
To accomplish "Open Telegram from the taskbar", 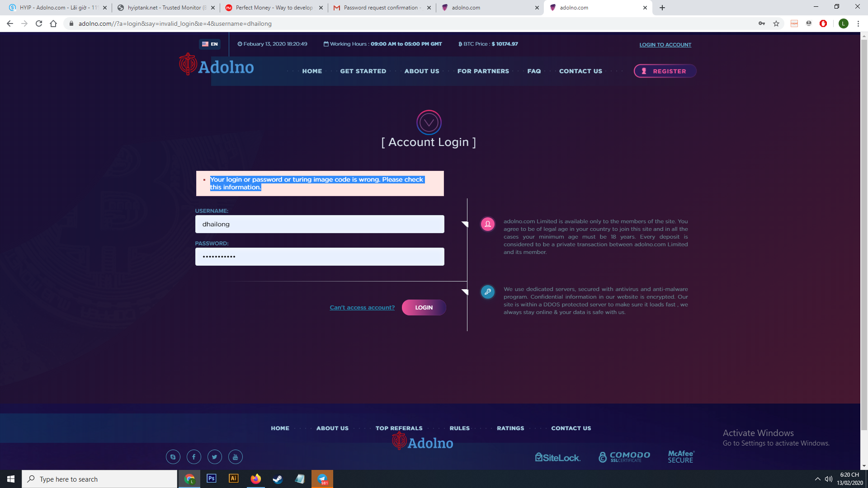I will 322,479.
